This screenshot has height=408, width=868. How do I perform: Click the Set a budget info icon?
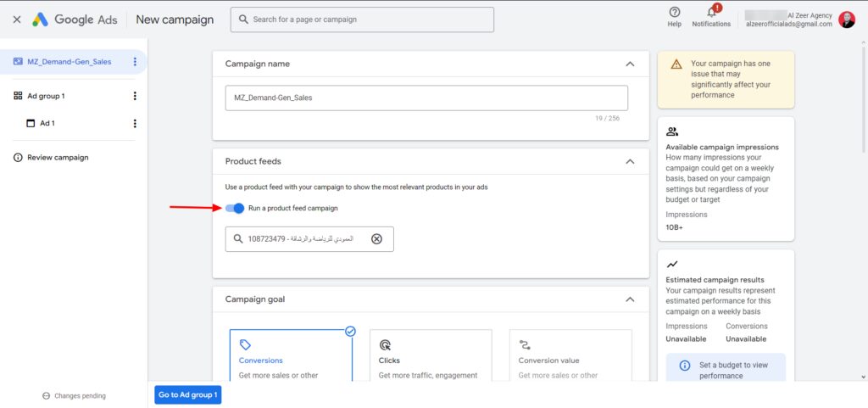click(685, 366)
